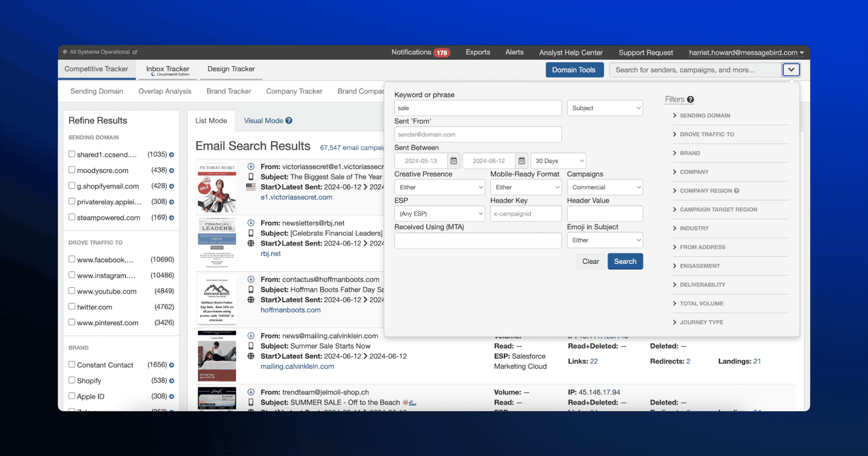868x456 pixels.
Task: Tick the privaterelay.applei sending domain checkbox
Action: coord(72,201)
